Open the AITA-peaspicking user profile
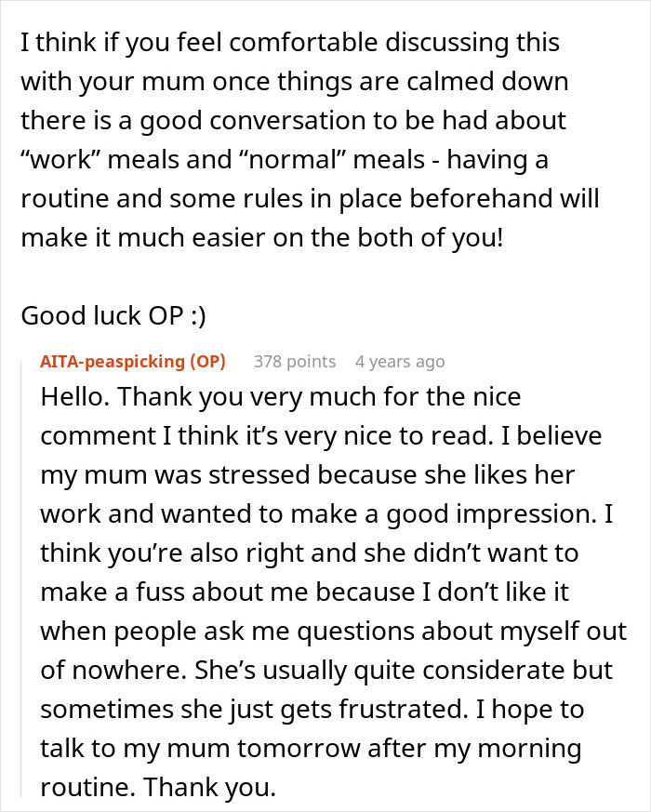The width and height of the screenshot is (651, 812). [x=113, y=362]
